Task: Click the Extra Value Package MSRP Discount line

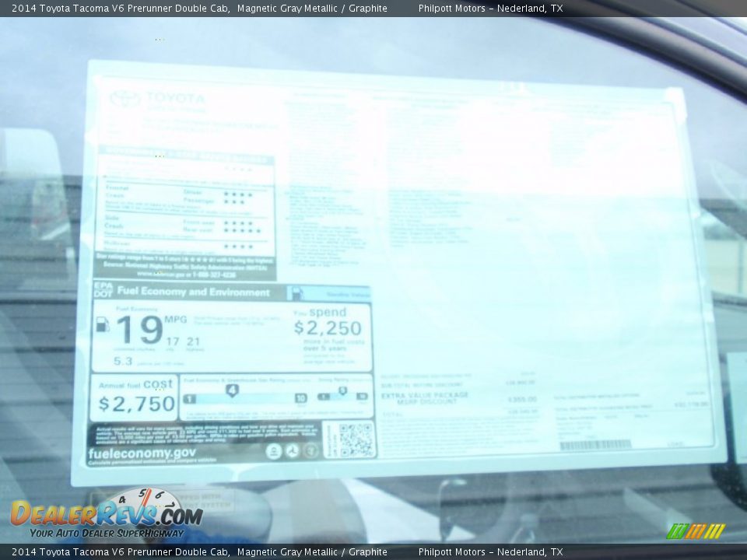Action: point(424,397)
